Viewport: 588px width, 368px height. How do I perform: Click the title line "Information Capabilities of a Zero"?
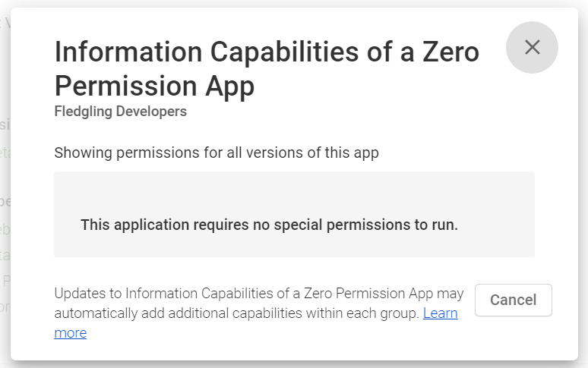pos(267,52)
